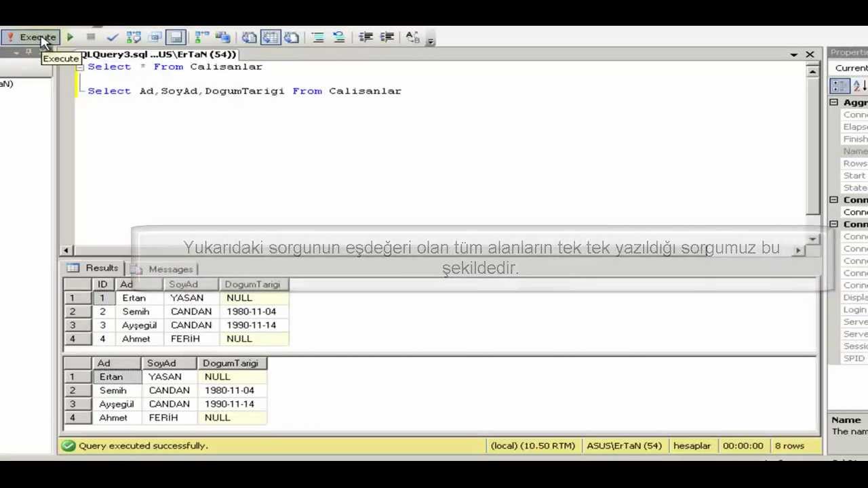
Task: Click the Query executed successfully status message
Action: tap(143, 446)
